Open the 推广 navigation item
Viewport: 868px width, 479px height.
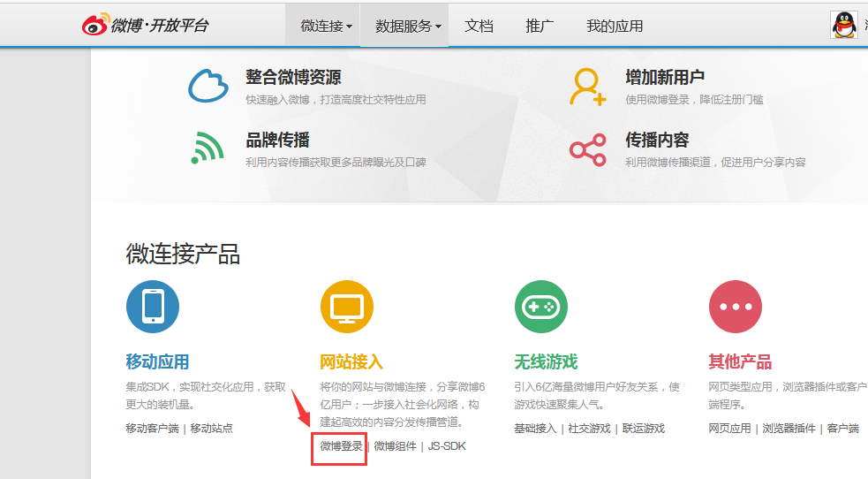tap(540, 27)
